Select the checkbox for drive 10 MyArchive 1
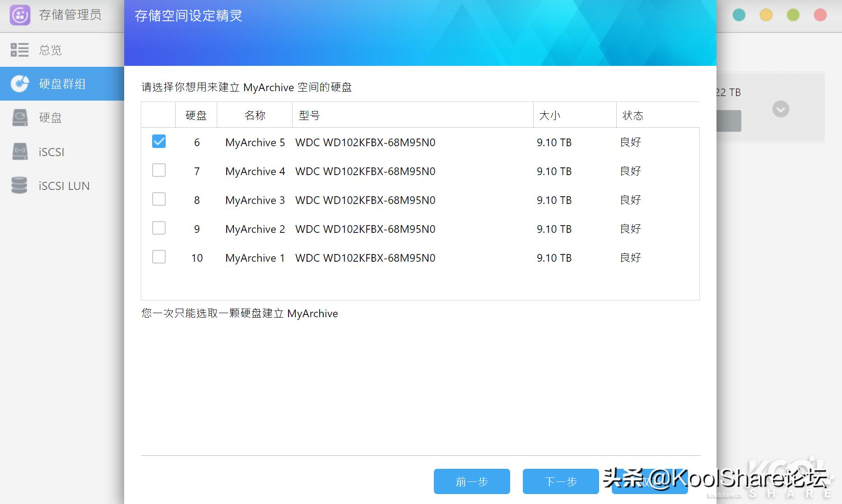The width and height of the screenshot is (842, 504). coord(158,257)
